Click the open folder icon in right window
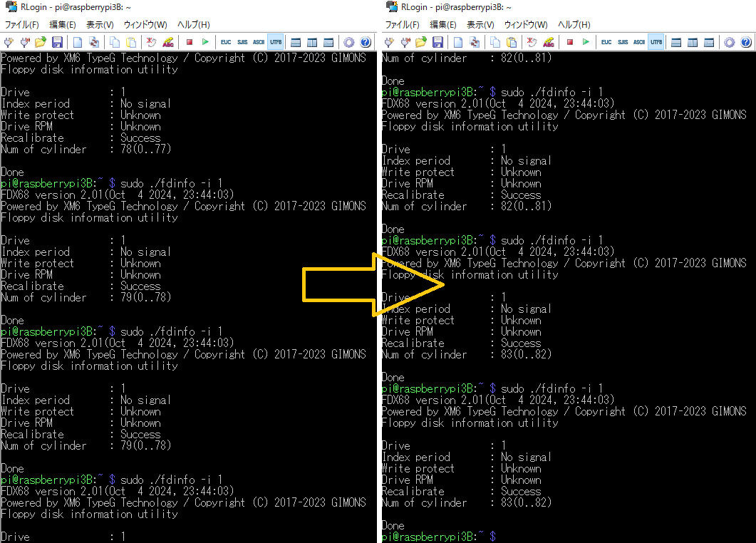The height and width of the screenshot is (543, 756). 421,42
